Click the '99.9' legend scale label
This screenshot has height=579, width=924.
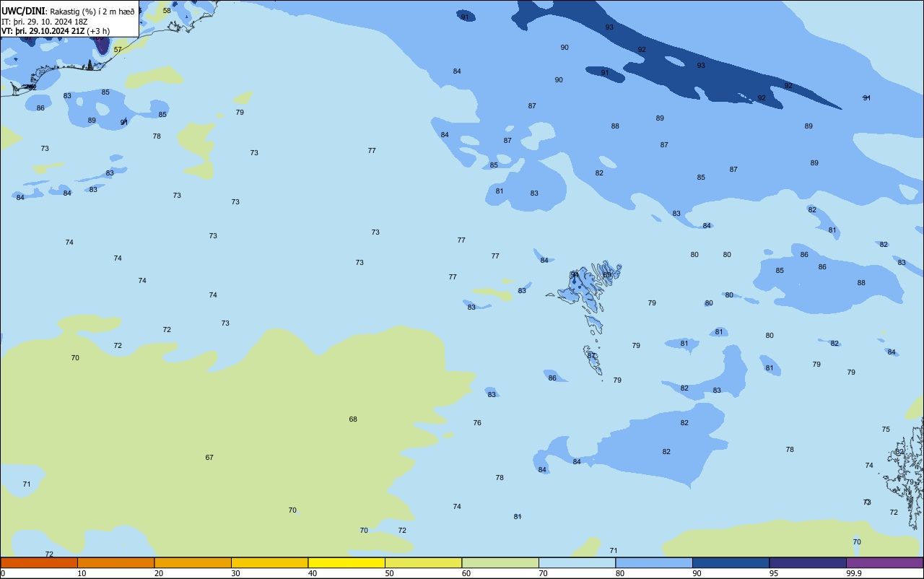854,573
